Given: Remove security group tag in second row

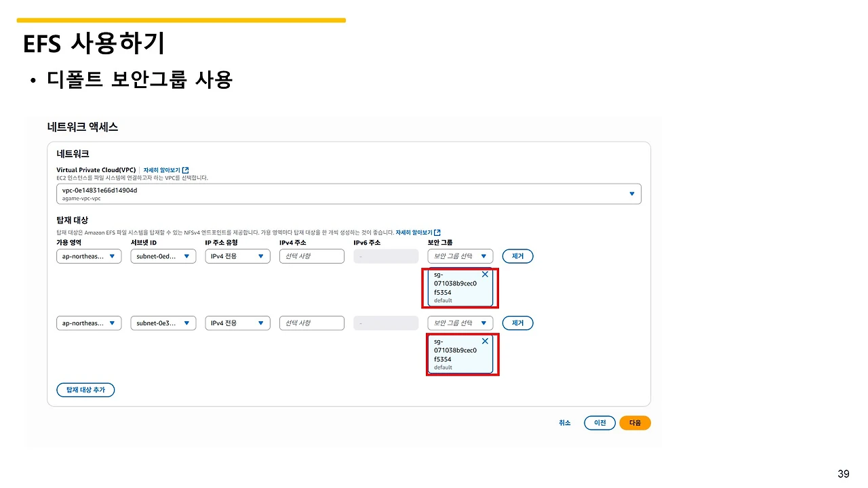Looking at the screenshot, I should pos(485,342).
